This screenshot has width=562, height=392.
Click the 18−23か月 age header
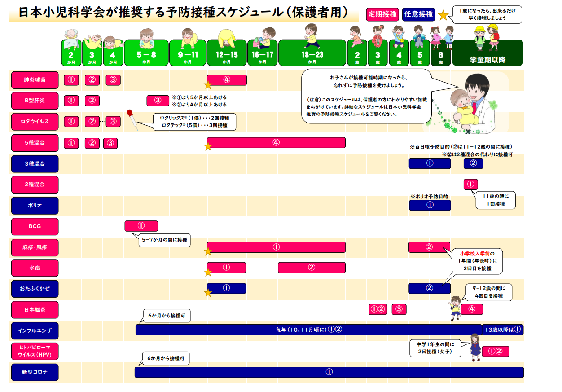tap(312, 53)
